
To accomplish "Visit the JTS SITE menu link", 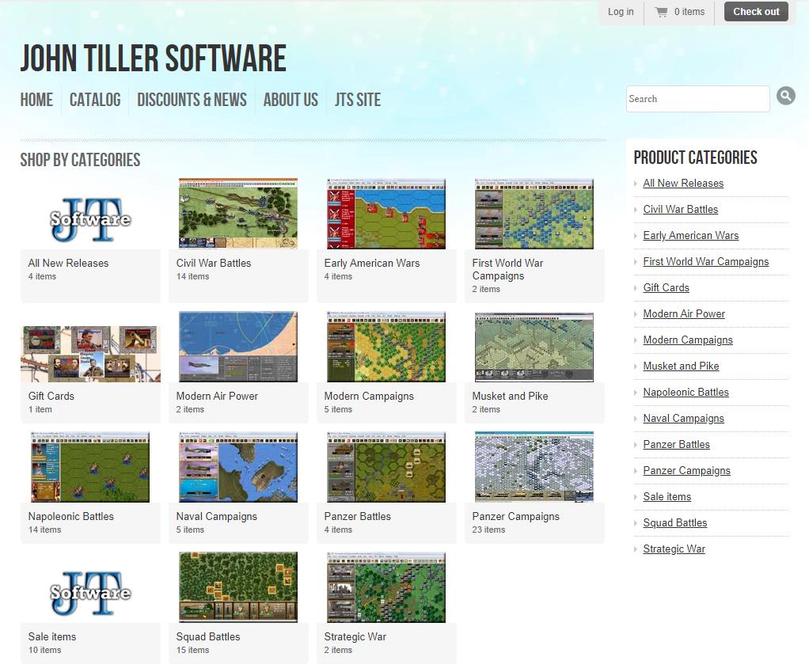I will [358, 100].
